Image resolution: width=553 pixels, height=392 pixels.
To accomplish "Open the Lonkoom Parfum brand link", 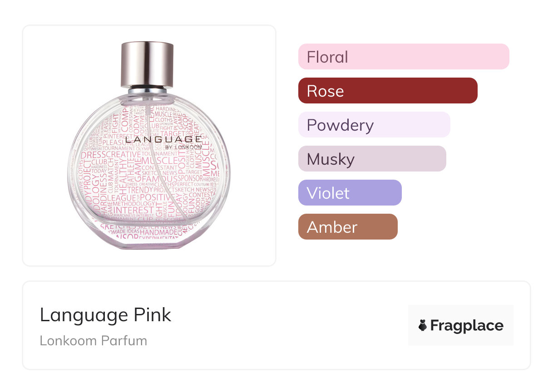I will [x=93, y=340].
